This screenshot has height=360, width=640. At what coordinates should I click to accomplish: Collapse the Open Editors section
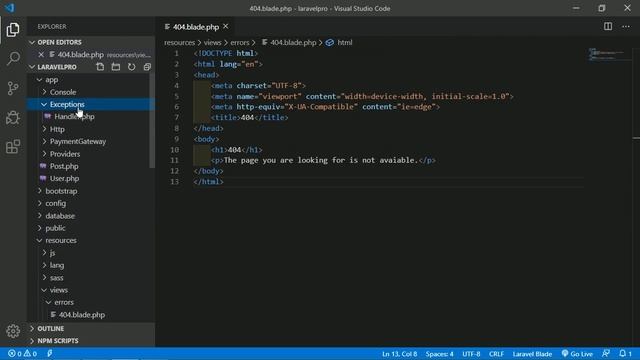coord(32,42)
